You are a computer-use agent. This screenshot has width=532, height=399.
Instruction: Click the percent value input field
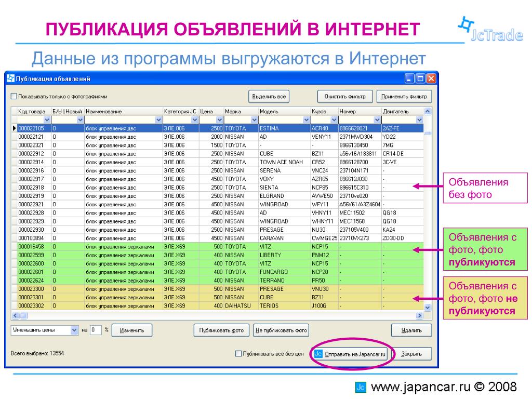[x=96, y=330]
